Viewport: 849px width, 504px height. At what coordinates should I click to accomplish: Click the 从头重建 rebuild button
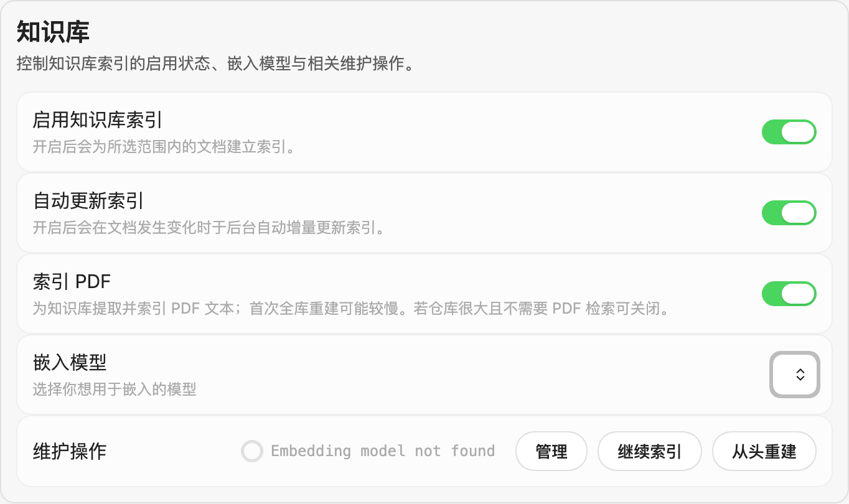pos(764,451)
